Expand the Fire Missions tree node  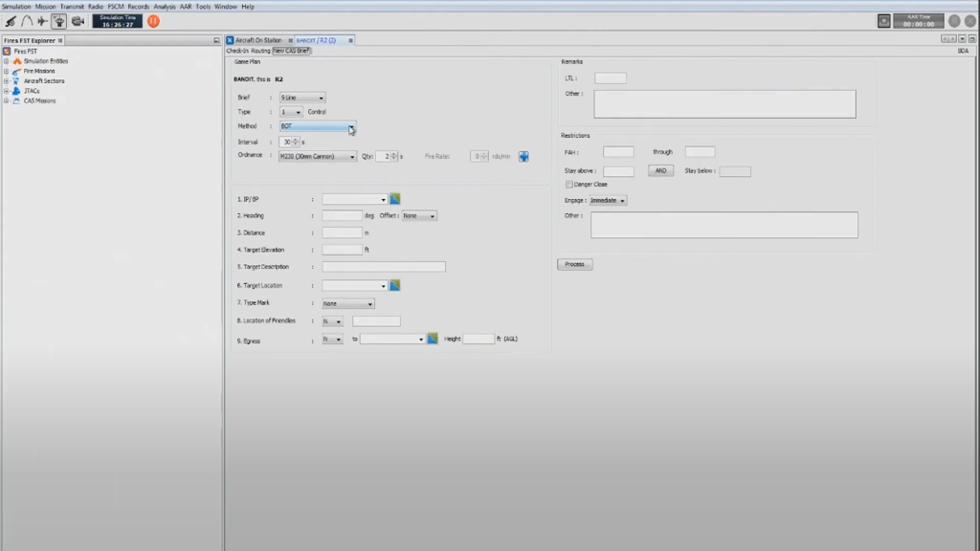pos(6,71)
